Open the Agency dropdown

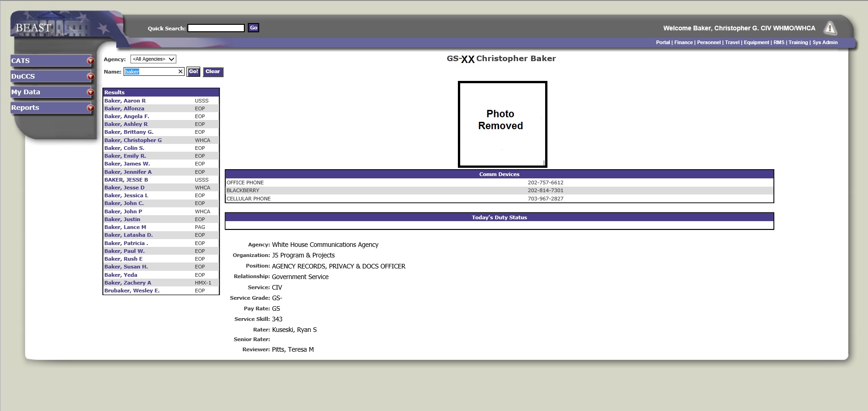(153, 59)
